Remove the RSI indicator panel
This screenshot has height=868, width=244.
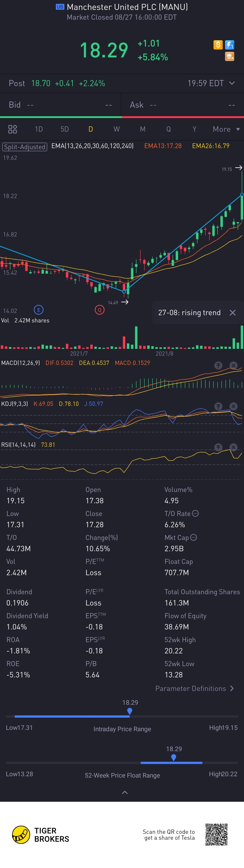tap(233, 447)
